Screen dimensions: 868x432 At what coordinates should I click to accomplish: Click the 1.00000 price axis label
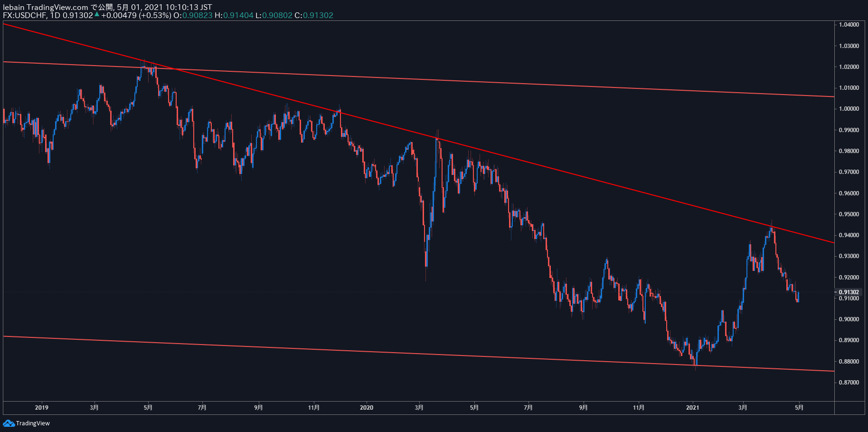849,109
